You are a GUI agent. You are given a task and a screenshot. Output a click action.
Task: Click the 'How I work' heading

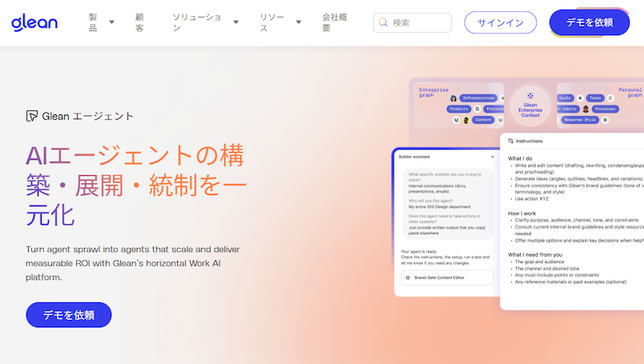pos(521,214)
